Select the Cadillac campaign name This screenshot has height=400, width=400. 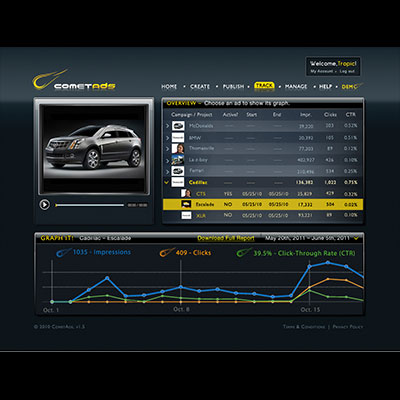[x=198, y=182]
